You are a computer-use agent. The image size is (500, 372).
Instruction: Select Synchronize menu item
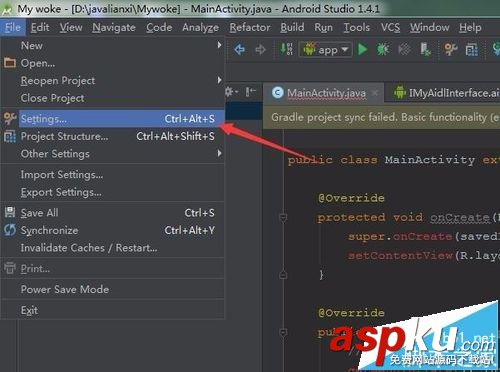coord(113,230)
